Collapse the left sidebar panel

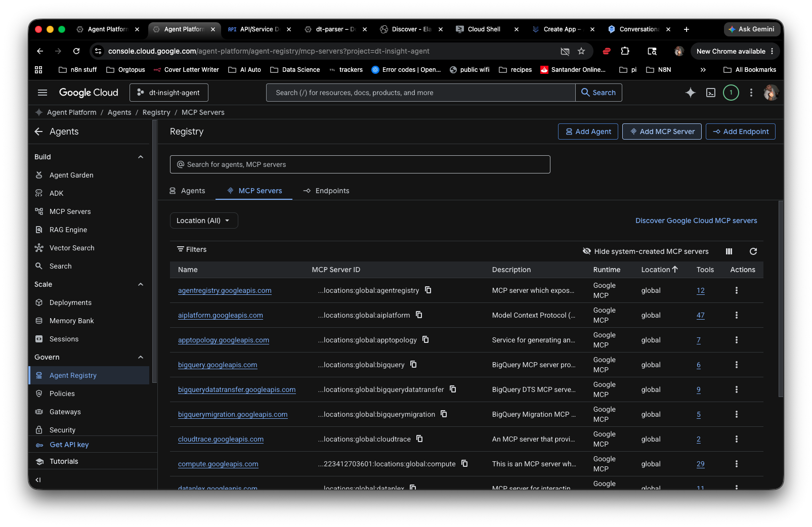(x=38, y=480)
